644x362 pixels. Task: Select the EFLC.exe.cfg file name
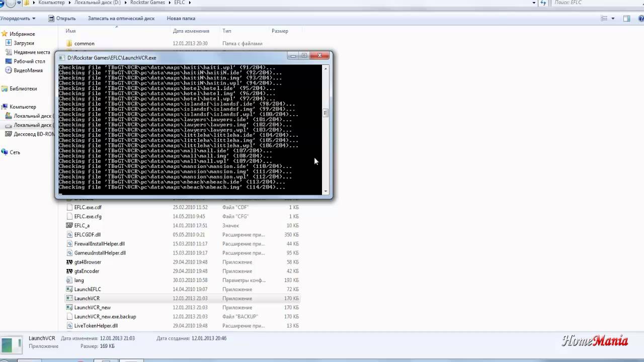(88, 217)
